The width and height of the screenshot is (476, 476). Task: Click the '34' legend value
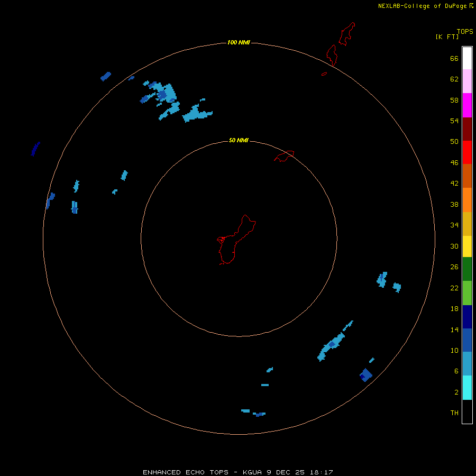pyautogui.click(x=454, y=225)
